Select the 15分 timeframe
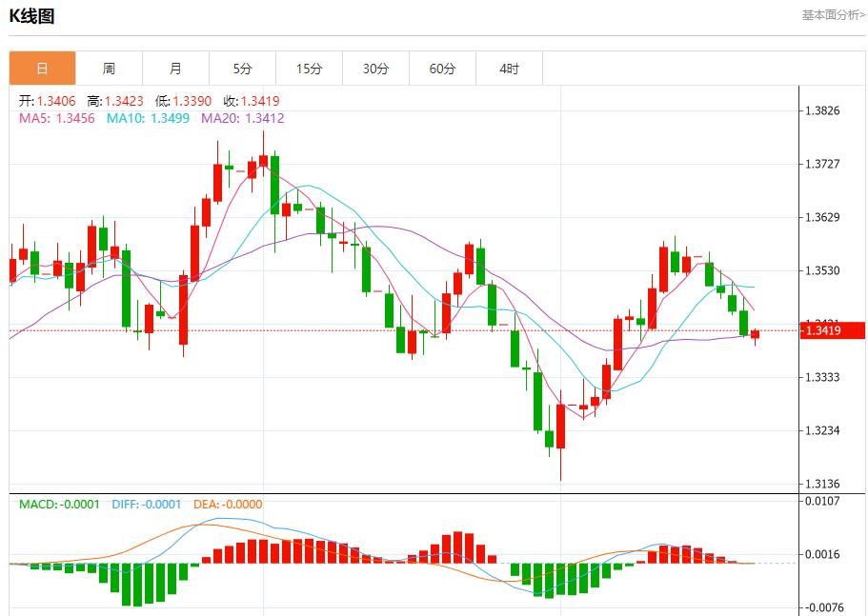The height and width of the screenshot is (616, 868). click(x=311, y=68)
